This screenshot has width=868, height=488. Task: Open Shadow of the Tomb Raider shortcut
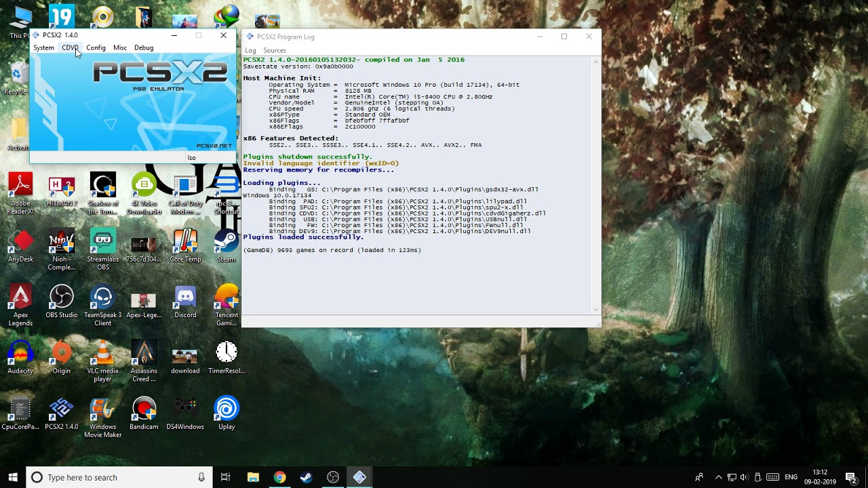tap(103, 194)
